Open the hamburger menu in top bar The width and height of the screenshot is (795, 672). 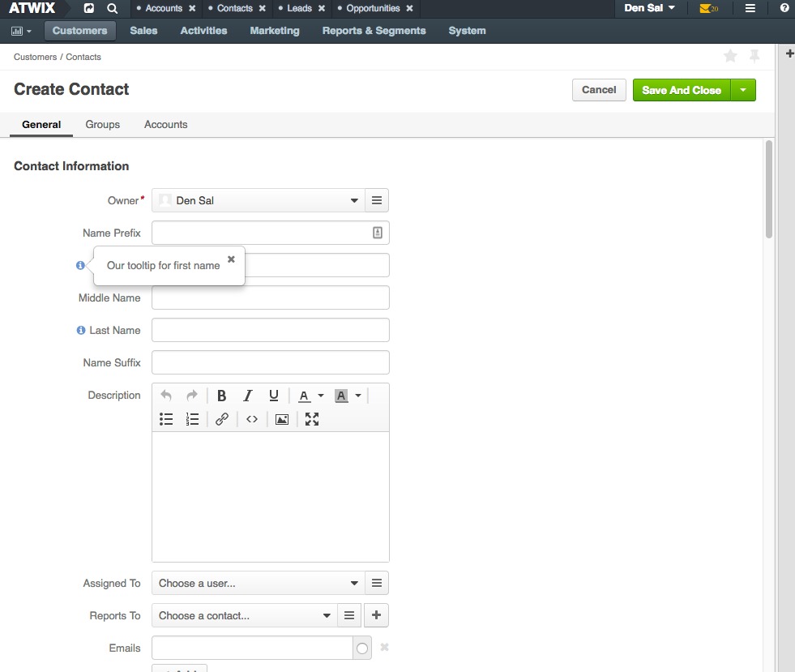click(x=750, y=8)
